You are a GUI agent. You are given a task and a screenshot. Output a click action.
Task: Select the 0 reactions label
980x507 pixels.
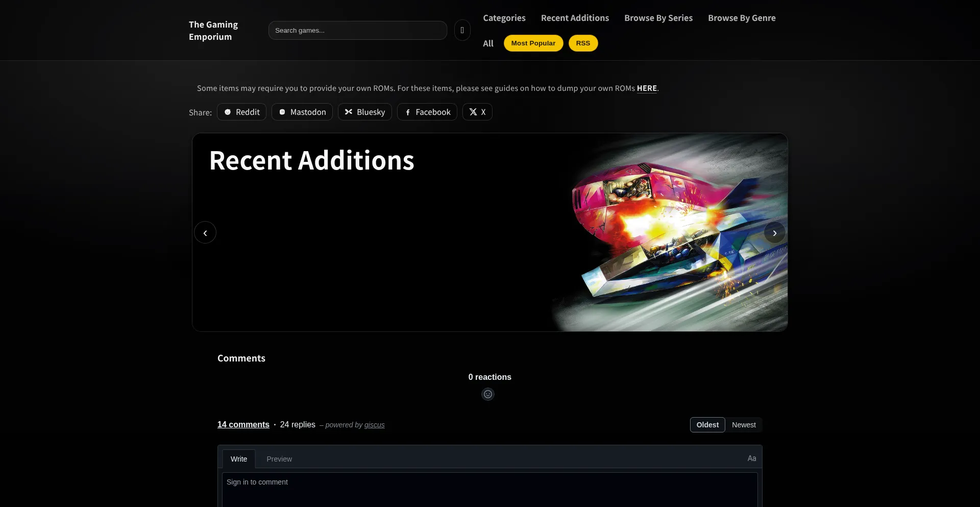490,377
